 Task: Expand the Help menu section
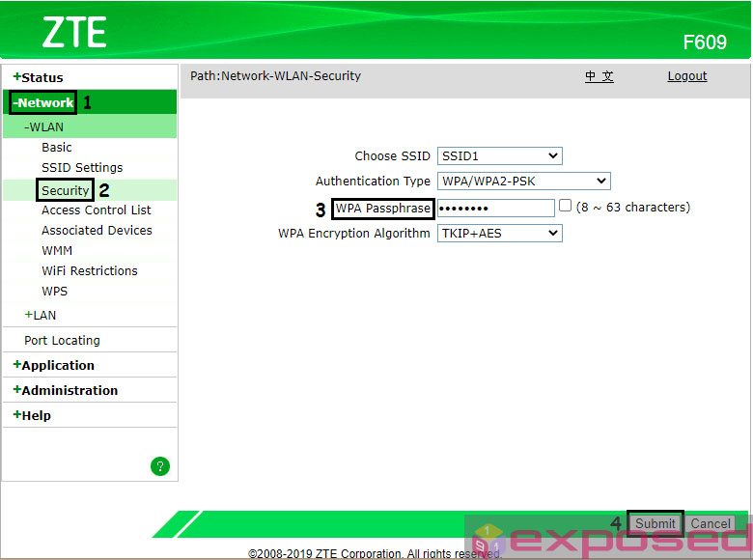pyautogui.click(x=32, y=415)
